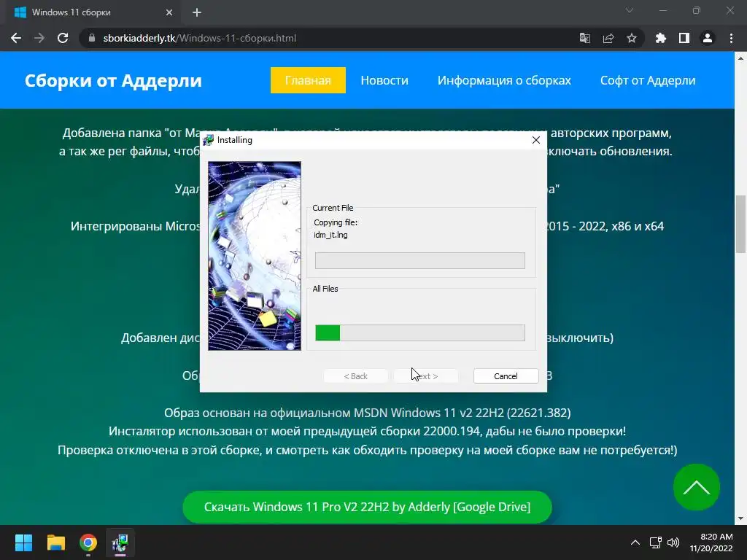
Task: Click the Chrome taskbar icon
Action: pos(88,542)
